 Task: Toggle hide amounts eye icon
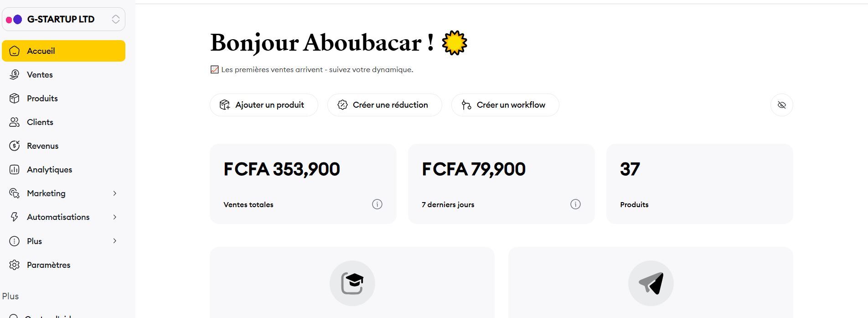pos(781,105)
